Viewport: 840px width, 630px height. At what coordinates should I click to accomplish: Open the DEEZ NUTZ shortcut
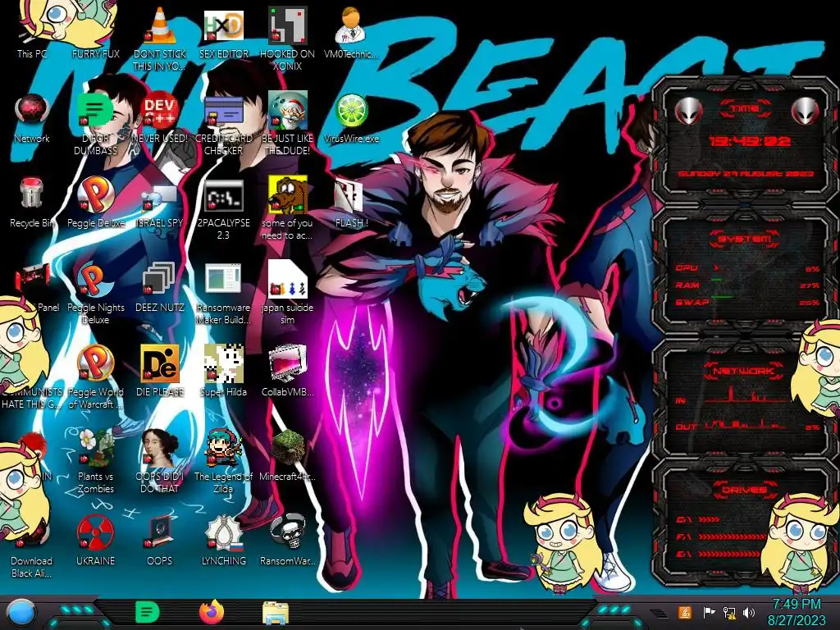[160, 287]
